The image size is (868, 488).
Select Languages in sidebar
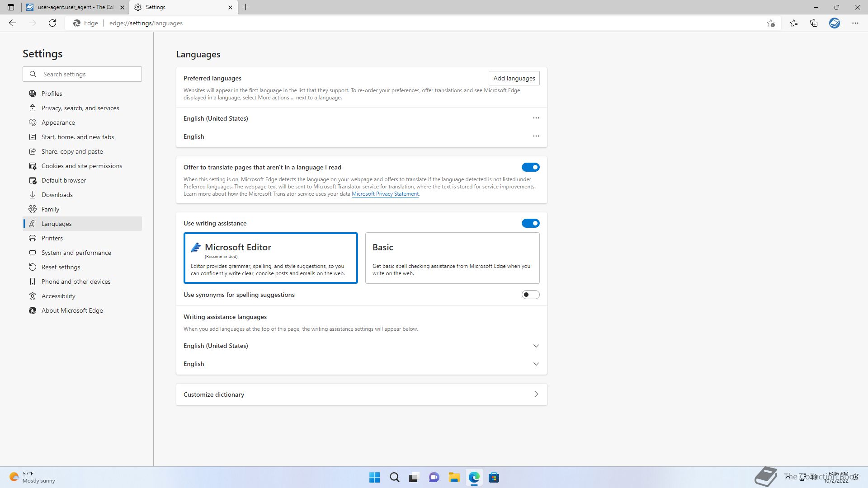point(82,224)
